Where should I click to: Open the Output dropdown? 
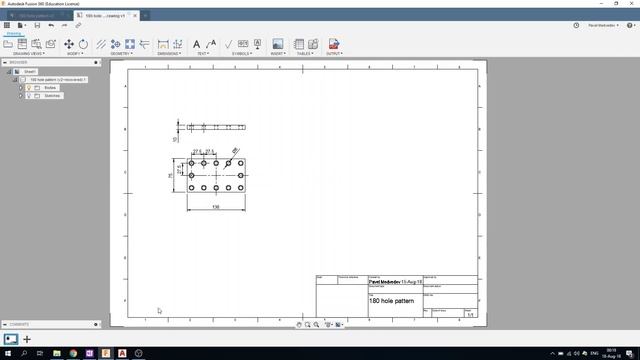[334, 53]
